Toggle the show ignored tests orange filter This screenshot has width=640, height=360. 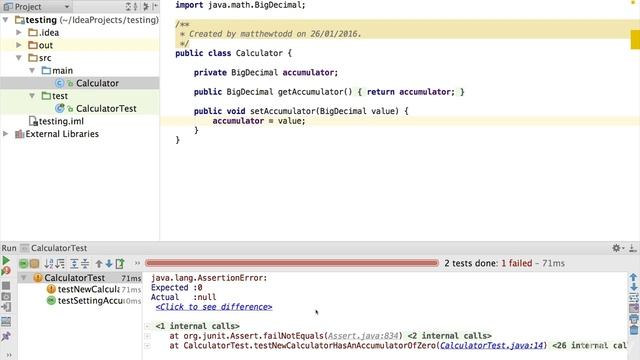pos(34,264)
